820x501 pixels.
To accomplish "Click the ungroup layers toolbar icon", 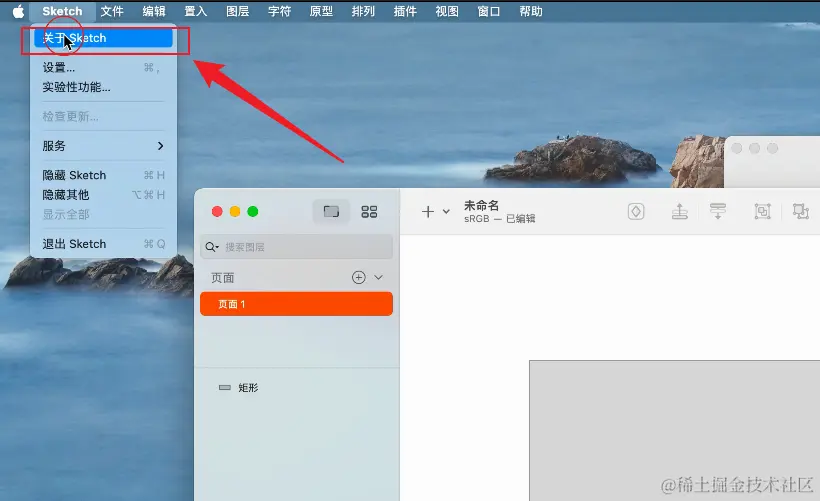I will pos(801,211).
